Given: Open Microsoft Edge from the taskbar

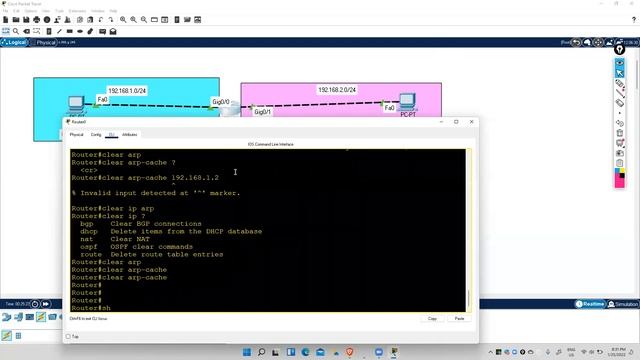Looking at the screenshot, I should point(305,352).
